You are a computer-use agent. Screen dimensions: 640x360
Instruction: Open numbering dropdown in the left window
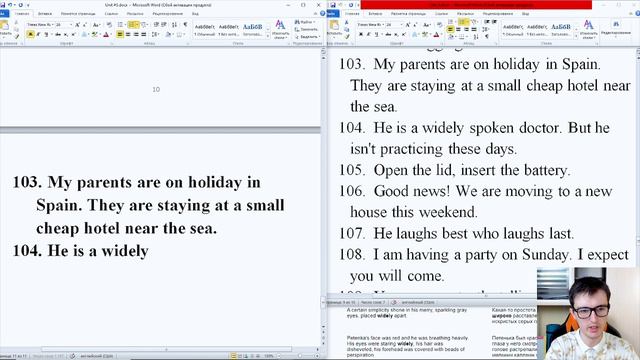coord(137,25)
